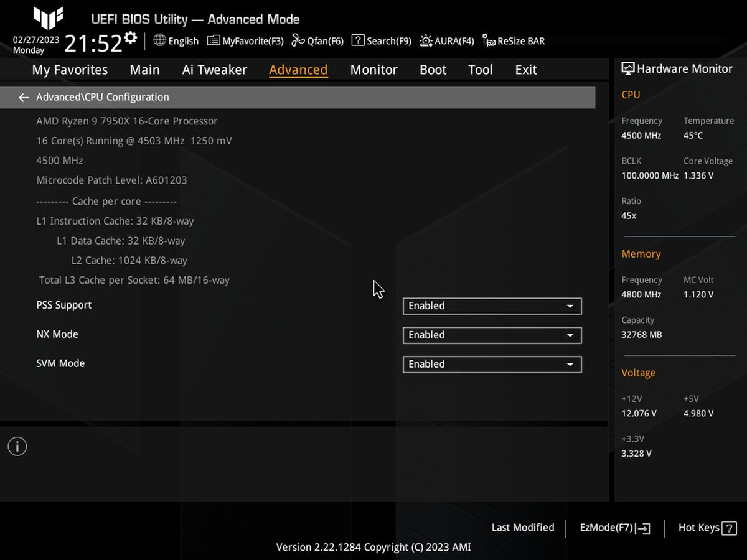Click the CPU temperature value 45°C
The image size is (747, 560).
pyautogui.click(x=693, y=136)
